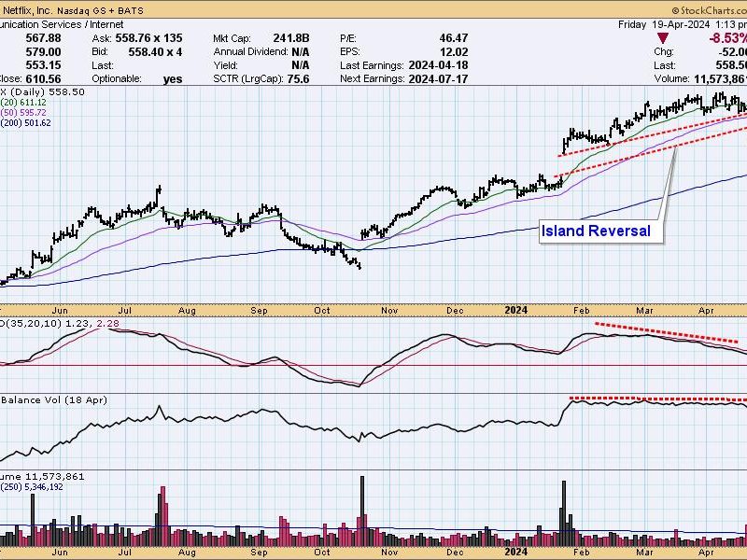Image resolution: width=747 pixels, height=560 pixels.
Task: Click the Jun label on the volume panel axis
Action: click(x=60, y=553)
